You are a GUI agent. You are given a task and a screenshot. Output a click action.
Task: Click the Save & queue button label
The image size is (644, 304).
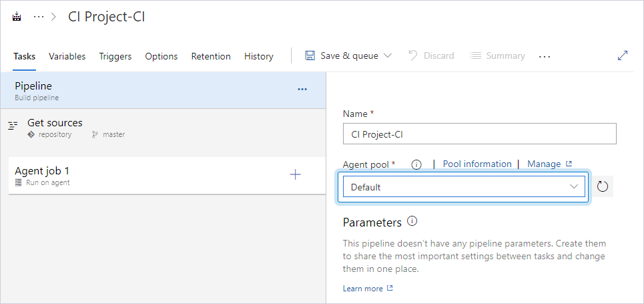pyautogui.click(x=350, y=55)
